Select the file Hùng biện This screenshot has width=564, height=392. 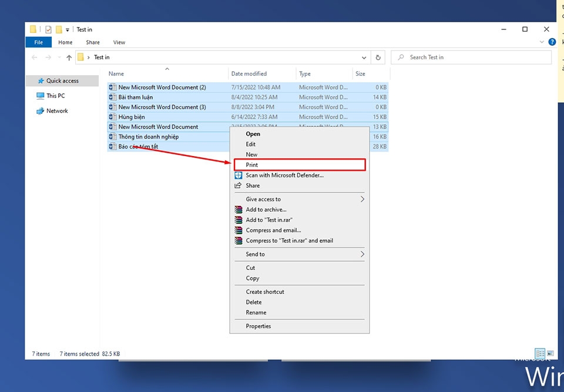pos(132,117)
